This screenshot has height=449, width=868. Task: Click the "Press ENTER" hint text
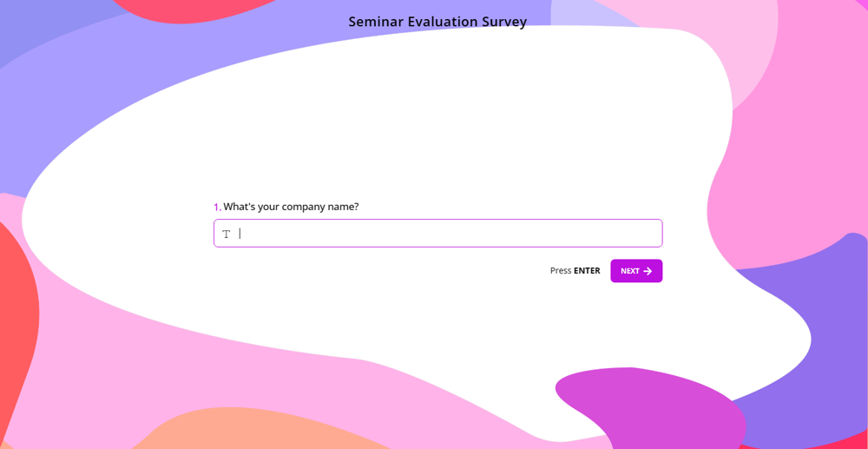click(x=575, y=271)
